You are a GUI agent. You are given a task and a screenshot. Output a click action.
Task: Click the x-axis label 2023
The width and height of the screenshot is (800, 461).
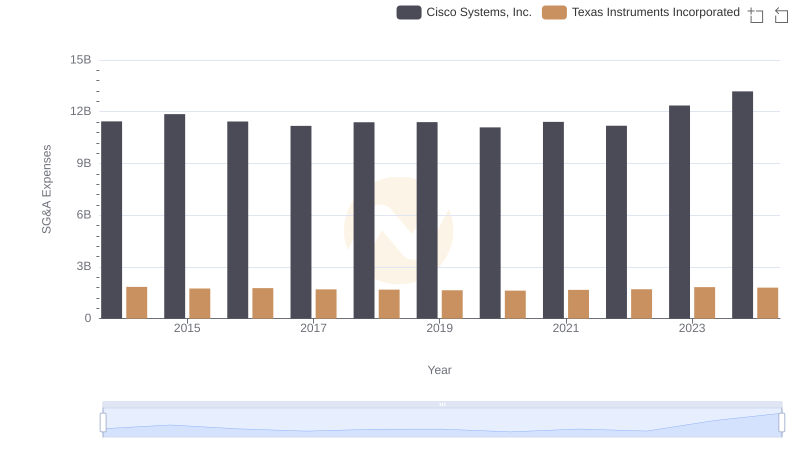click(692, 328)
